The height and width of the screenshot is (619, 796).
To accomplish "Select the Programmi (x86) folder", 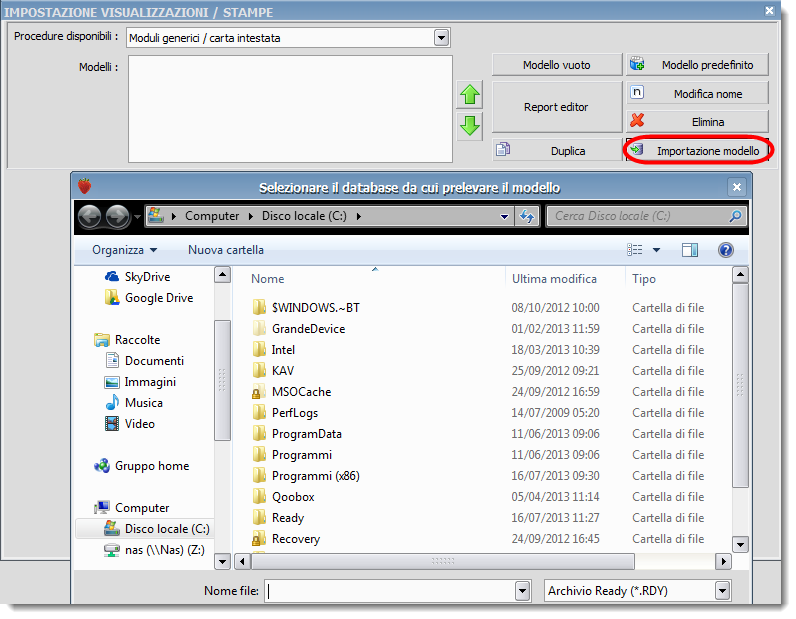I will pyautogui.click(x=315, y=476).
